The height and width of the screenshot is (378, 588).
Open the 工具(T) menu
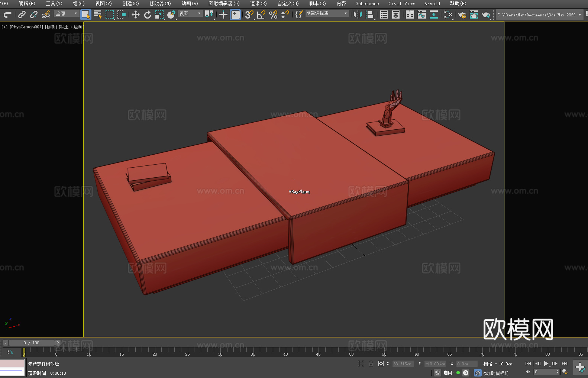point(54,3)
